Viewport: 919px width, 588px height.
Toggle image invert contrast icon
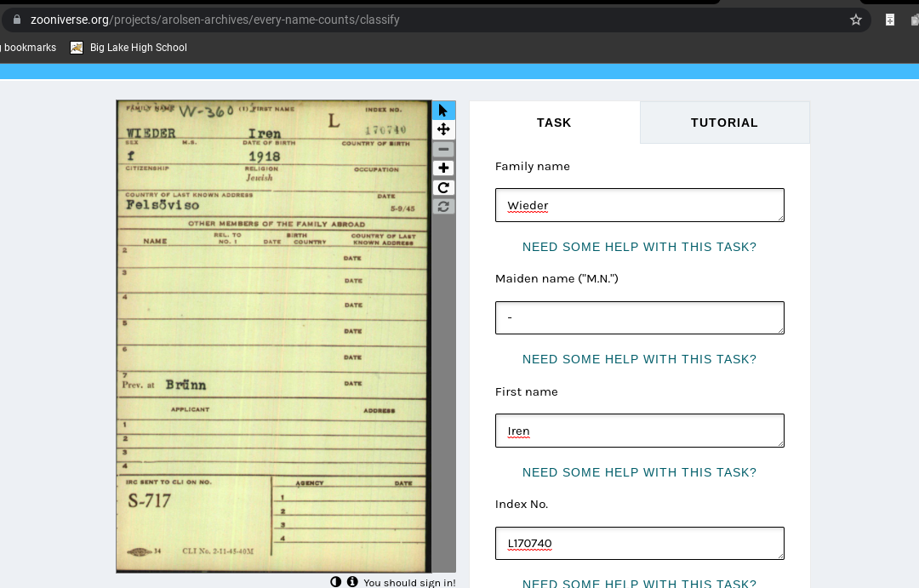(336, 581)
